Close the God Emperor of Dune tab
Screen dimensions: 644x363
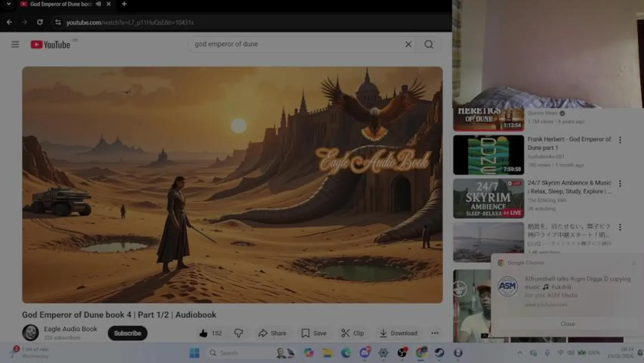point(108,4)
